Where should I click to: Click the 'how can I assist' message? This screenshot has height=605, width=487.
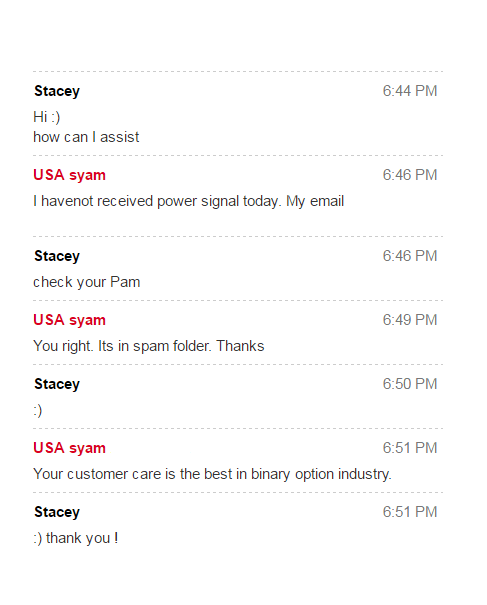point(86,137)
